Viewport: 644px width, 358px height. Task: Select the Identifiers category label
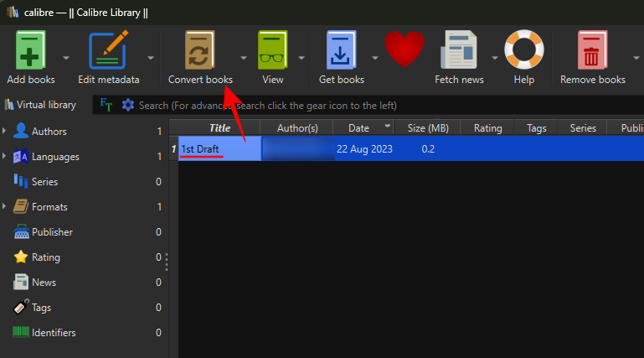tap(54, 333)
